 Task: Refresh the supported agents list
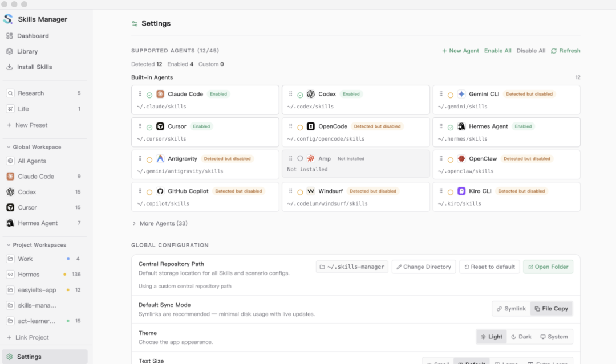pos(566,51)
